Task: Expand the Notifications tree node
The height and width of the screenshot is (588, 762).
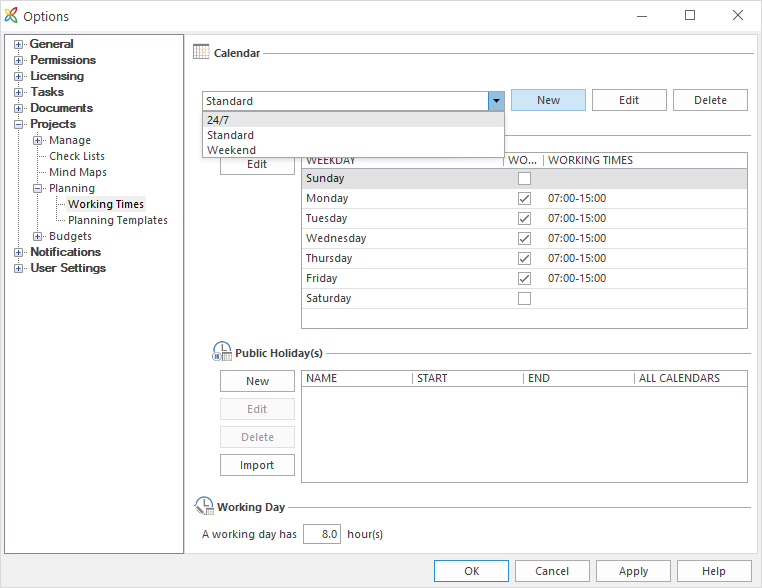Action: coord(18,252)
